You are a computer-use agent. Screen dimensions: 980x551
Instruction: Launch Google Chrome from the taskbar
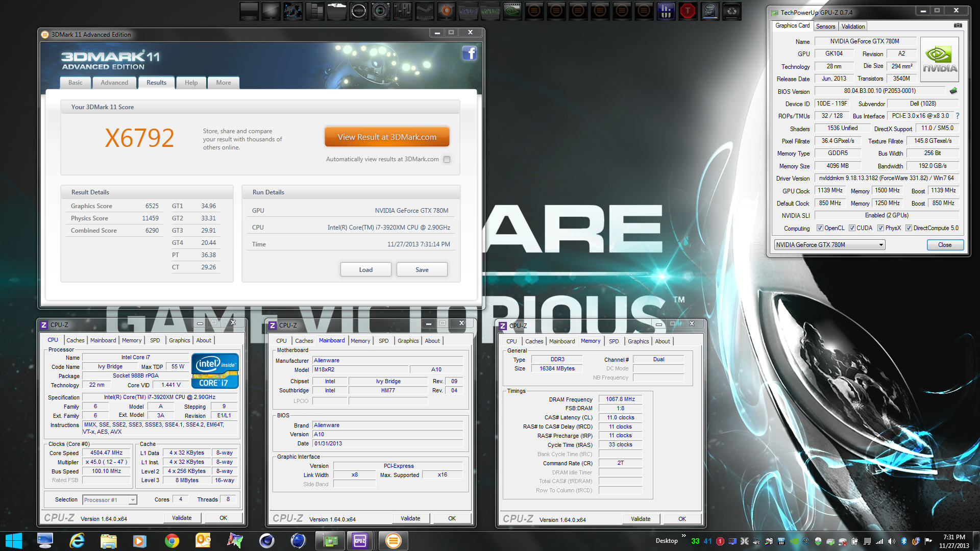(x=171, y=541)
